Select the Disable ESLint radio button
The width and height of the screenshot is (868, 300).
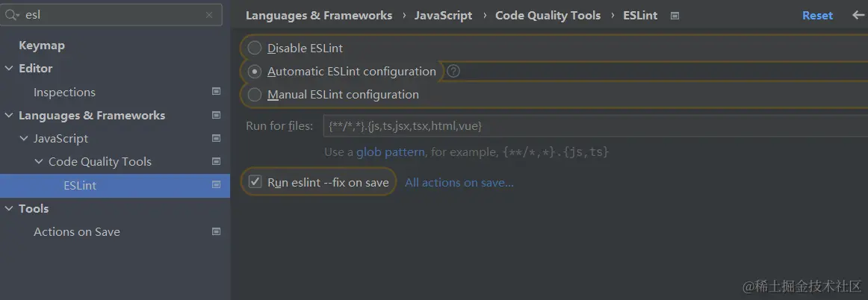pos(255,49)
